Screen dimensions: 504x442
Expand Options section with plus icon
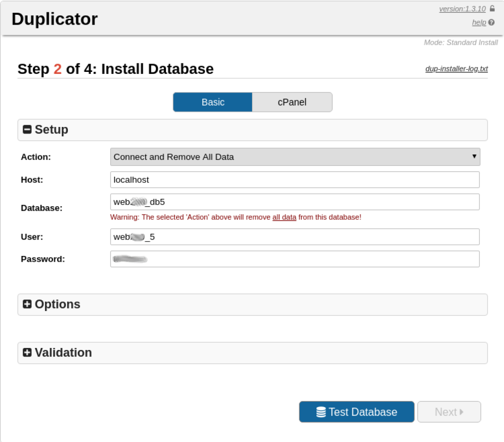(28, 304)
